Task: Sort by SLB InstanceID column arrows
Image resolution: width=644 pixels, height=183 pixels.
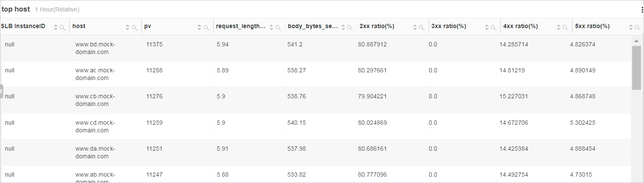Action: point(56,28)
